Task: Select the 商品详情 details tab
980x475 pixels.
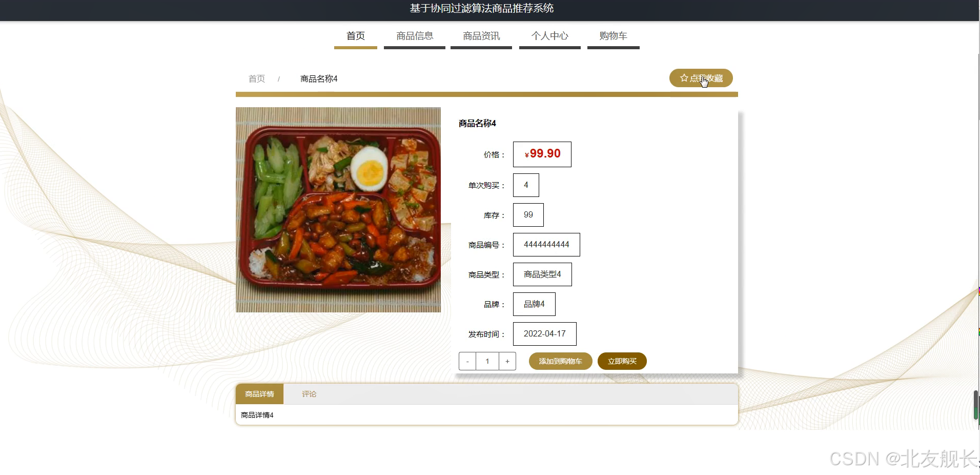Action: coord(259,394)
